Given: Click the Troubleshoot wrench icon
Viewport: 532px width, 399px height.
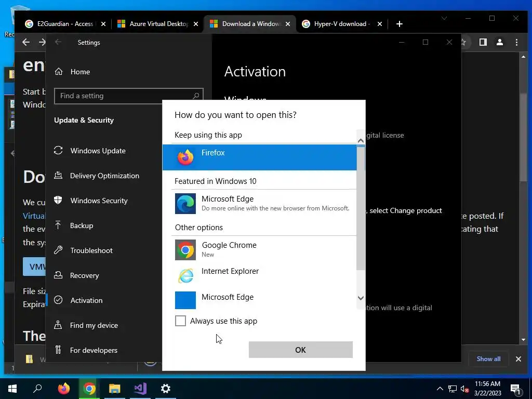Looking at the screenshot, I should (58, 250).
